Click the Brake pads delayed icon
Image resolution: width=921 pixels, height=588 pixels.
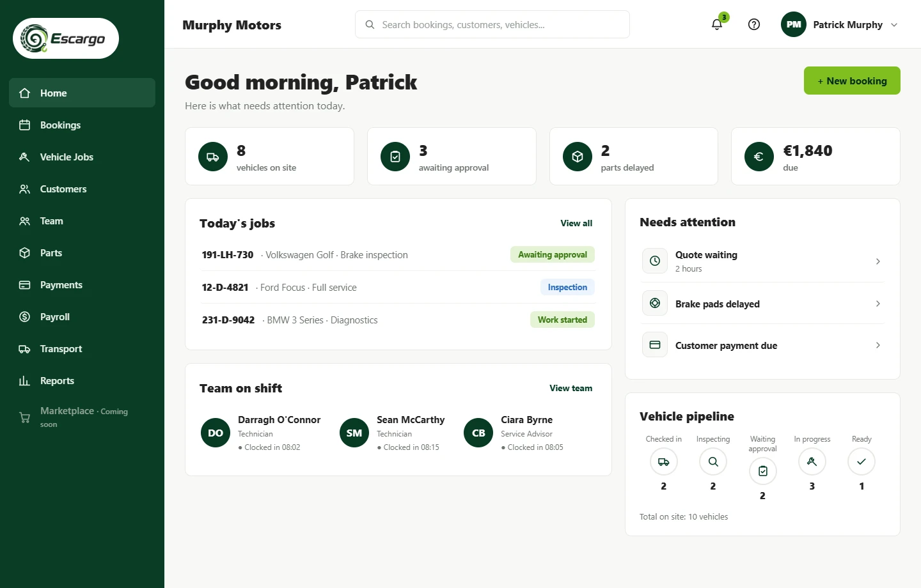655,303
